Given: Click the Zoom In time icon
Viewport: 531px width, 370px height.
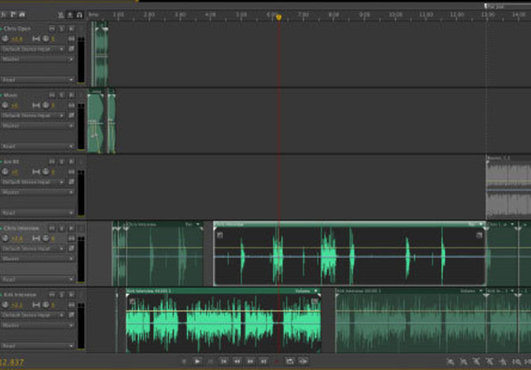Looking at the screenshot, I should 476,362.
